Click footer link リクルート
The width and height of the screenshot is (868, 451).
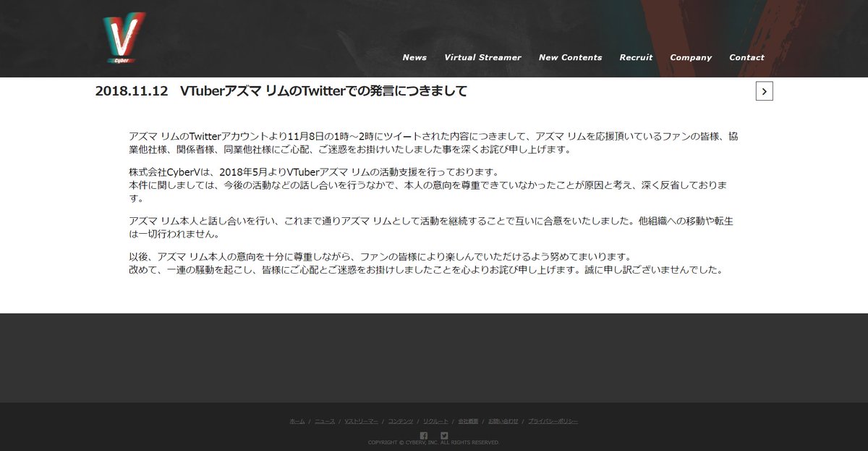(435, 421)
